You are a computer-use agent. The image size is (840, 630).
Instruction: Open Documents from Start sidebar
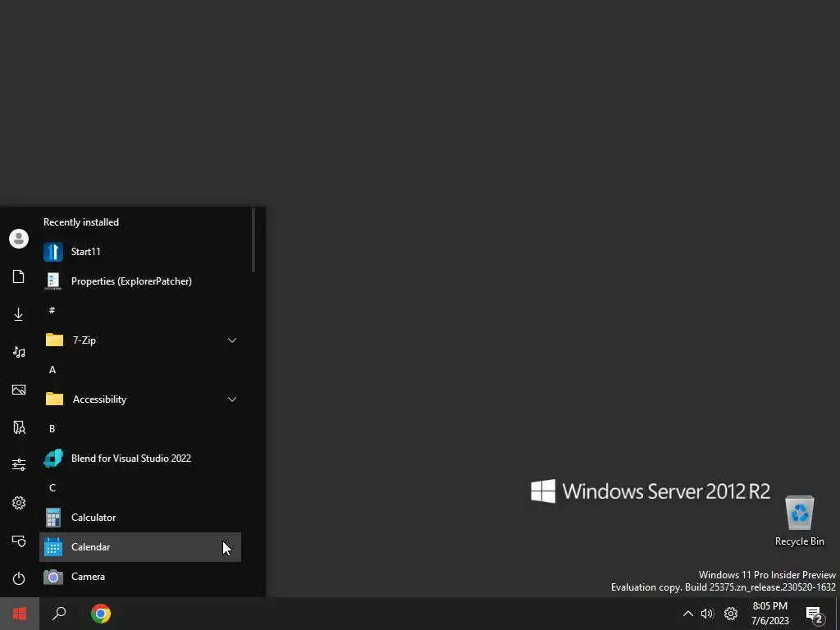(19, 276)
